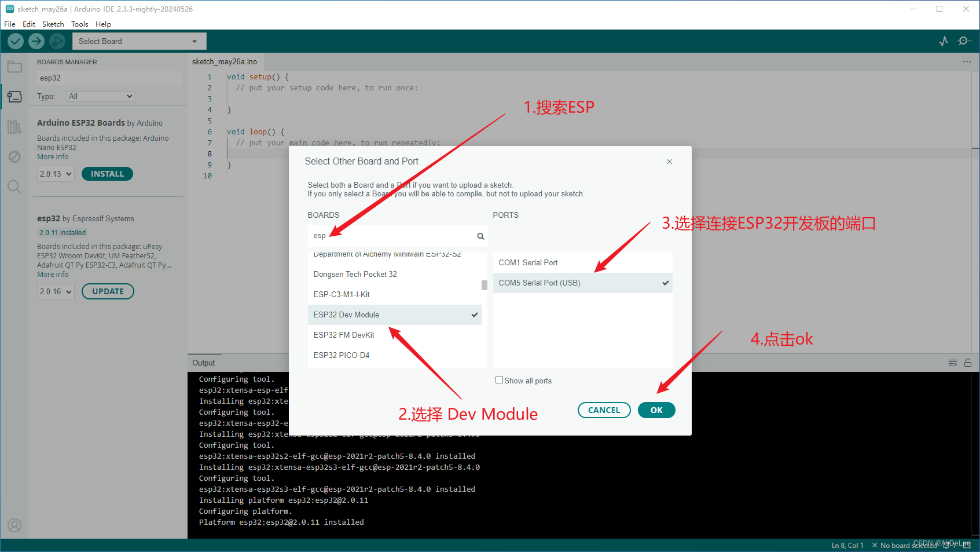Click the 2.0.11 installed label

tap(63, 233)
